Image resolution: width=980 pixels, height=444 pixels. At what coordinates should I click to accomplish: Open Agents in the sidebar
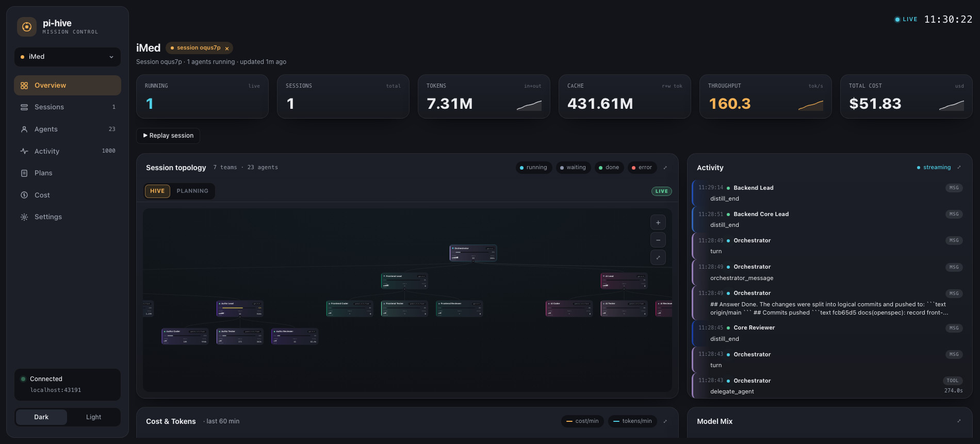click(x=68, y=129)
